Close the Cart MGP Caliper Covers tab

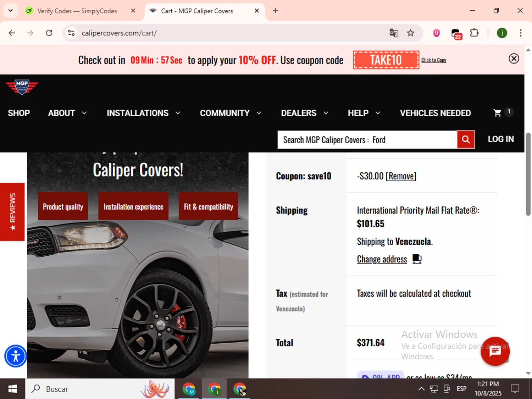coord(257,11)
